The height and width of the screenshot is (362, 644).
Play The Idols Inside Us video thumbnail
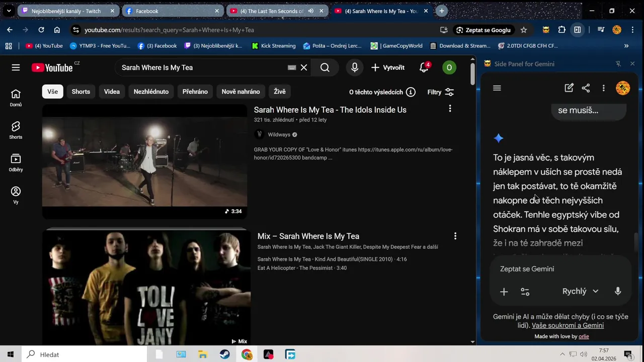pos(144,161)
